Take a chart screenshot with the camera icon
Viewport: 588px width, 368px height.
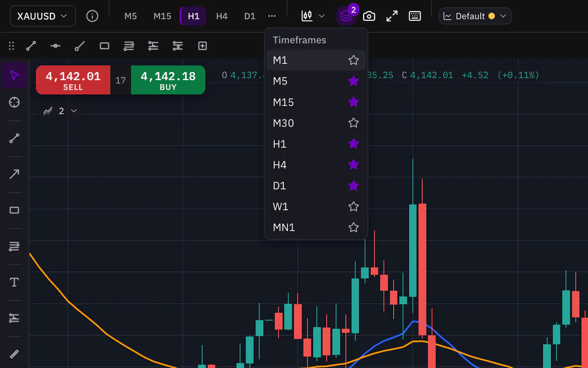point(369,16)
